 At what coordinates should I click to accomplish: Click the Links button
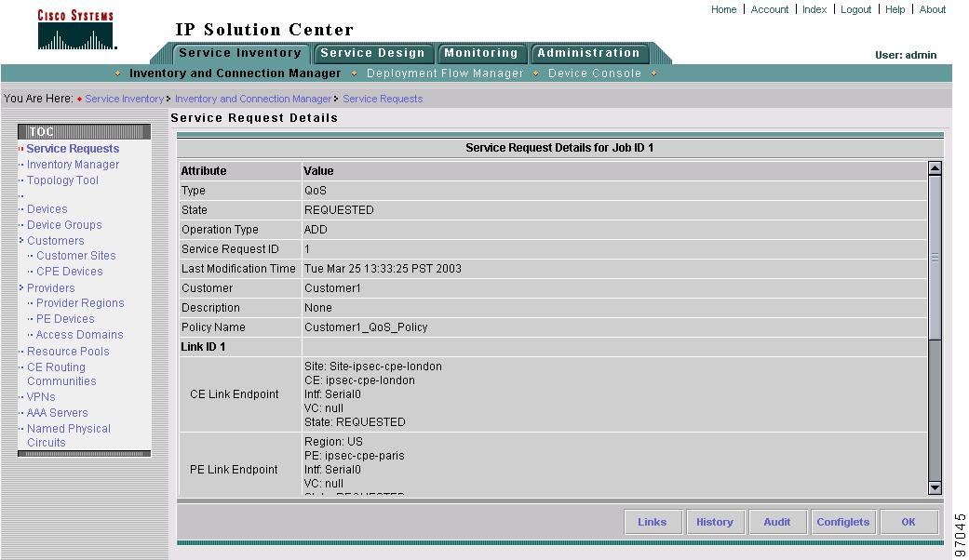[x=653, y=523]
